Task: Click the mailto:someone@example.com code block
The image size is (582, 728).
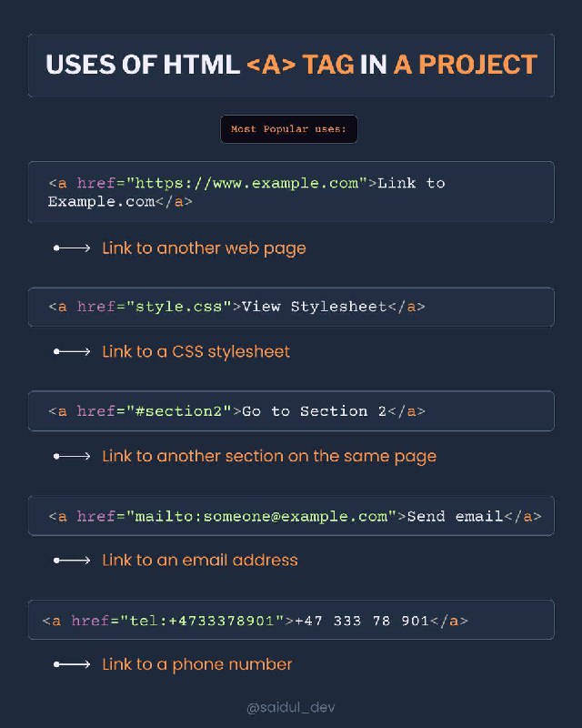Action: point(291,516)
